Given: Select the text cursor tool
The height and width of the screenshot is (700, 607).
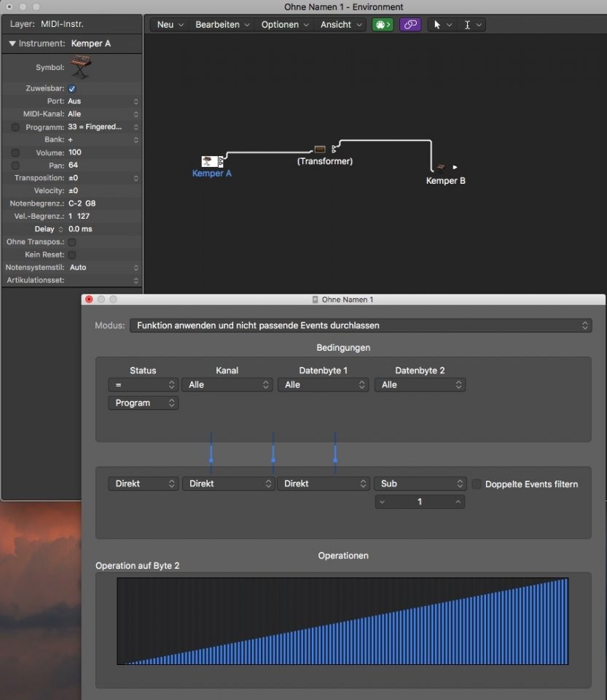Looking at the screenshot, I should [467, 25].
